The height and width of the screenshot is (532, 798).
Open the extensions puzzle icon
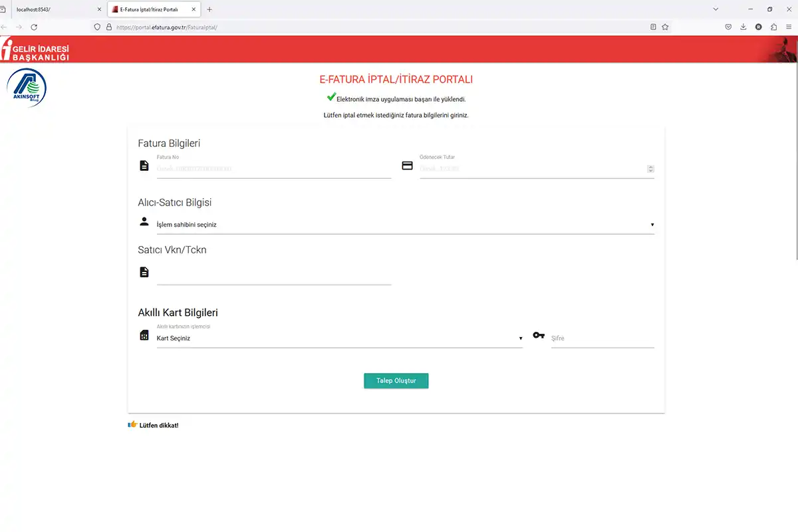774,27
